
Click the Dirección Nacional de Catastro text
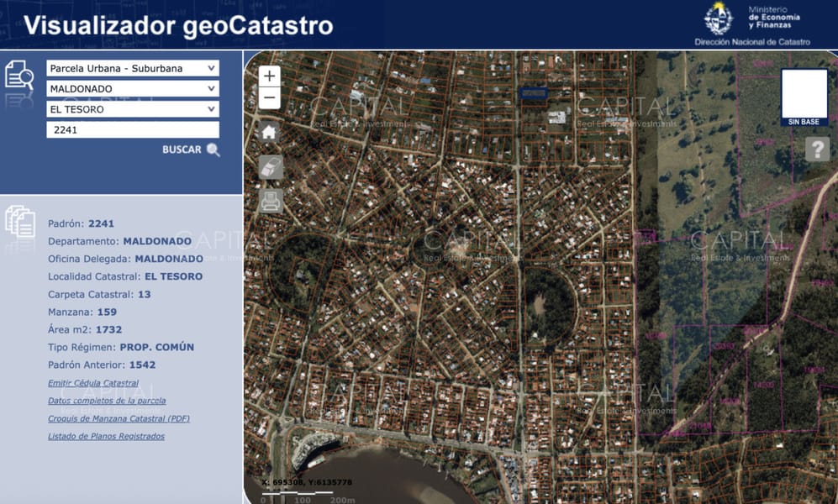[x=752, y=42]
